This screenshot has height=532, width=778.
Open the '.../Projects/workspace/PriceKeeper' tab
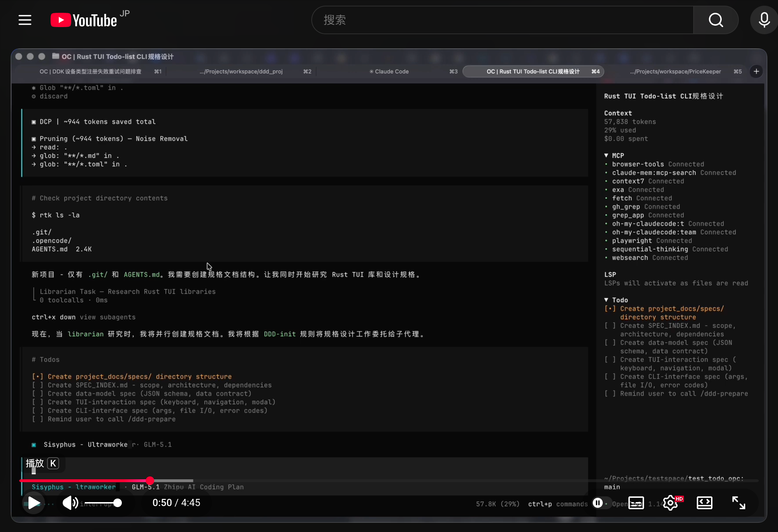pyautogui.click(x=675, y=72)
